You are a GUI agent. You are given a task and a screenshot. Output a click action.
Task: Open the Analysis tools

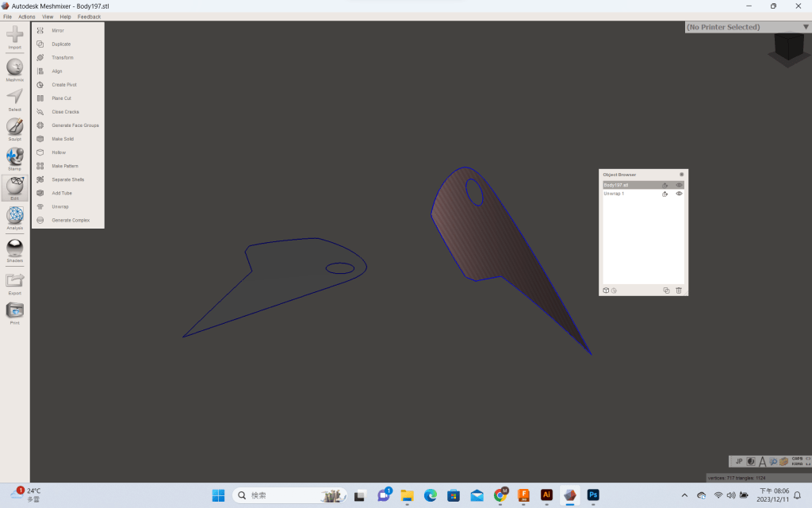tap(15, 216)
